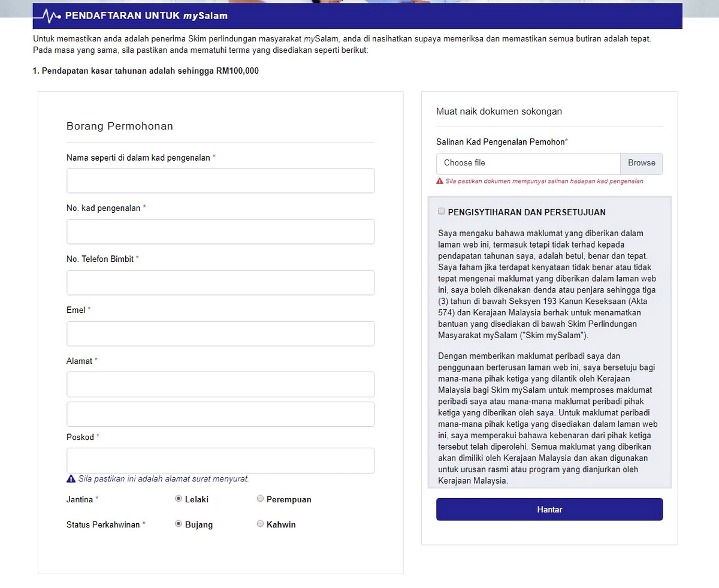Click paragraph starting 'Saya mengaku bahawa maklumat'
Viewport: 719px width, 588px height.
pos(548,284)
